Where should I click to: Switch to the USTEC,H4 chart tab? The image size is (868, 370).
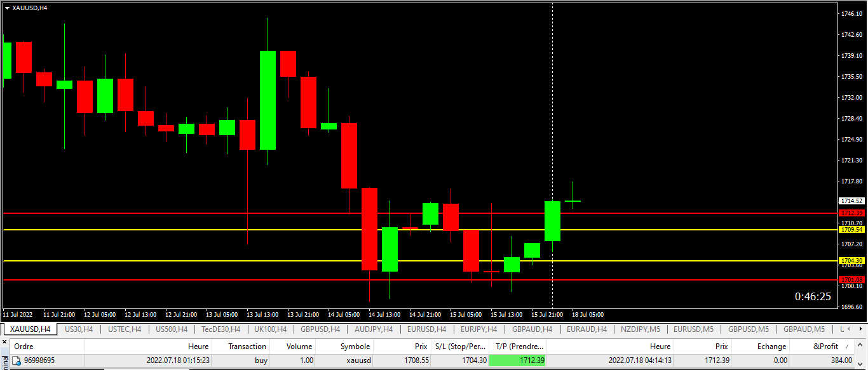[125, 329]
